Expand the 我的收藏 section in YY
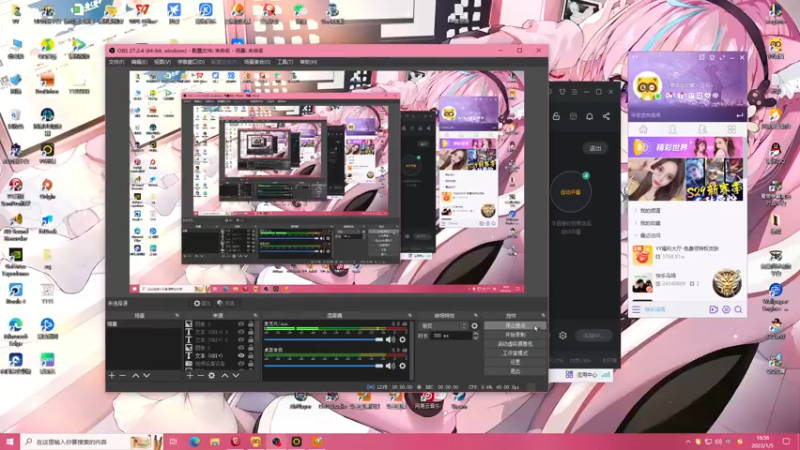 point(649,223)
